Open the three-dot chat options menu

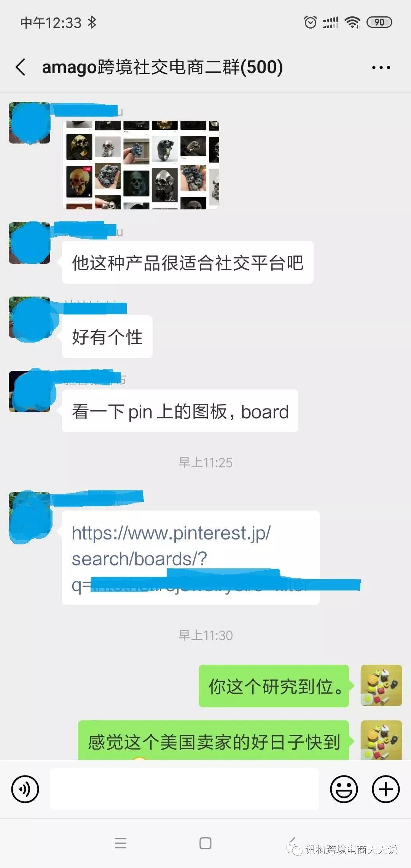coord(381,68)
